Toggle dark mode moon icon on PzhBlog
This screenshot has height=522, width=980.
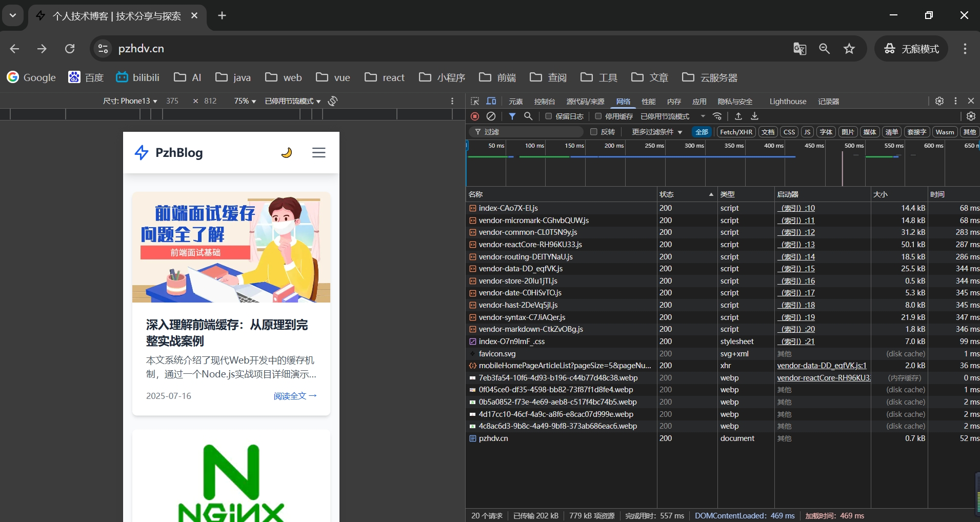pyautogui.click(x=287, y=153)
